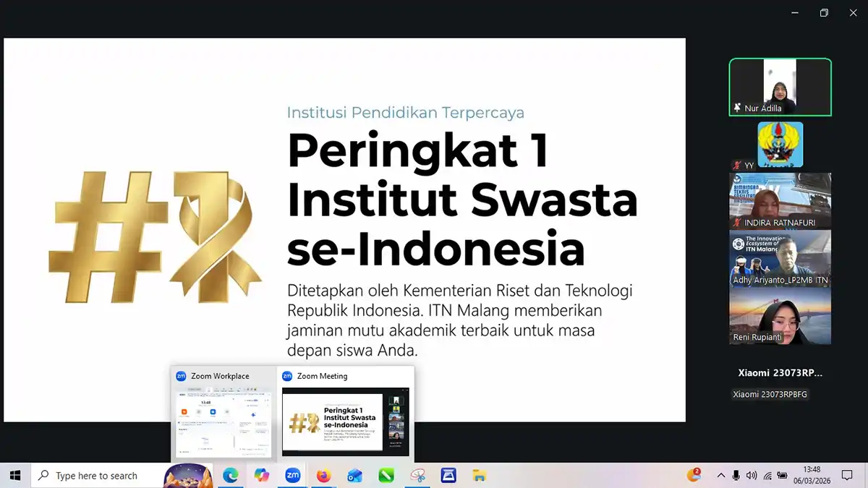Click the Zoom Workplace preview title
Viewport: 868px width, 488px height.
(x=220, y=376)
